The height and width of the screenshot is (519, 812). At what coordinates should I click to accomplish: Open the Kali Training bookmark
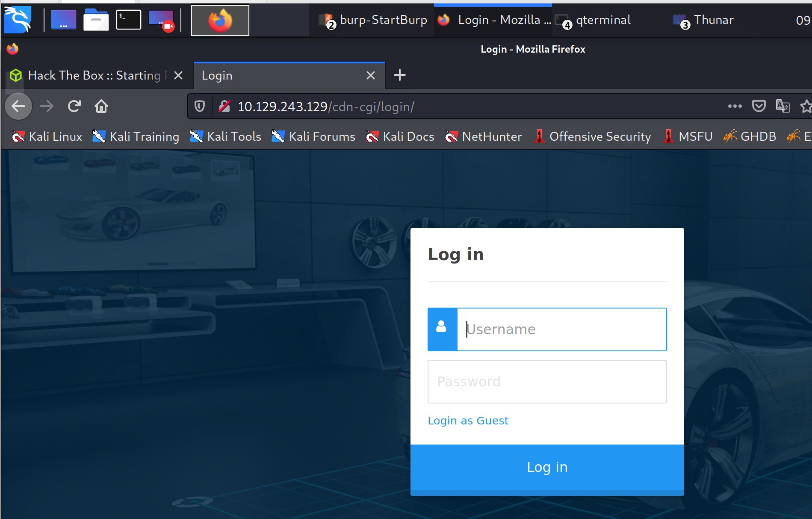pyautogui.click(x=136, y=136)
